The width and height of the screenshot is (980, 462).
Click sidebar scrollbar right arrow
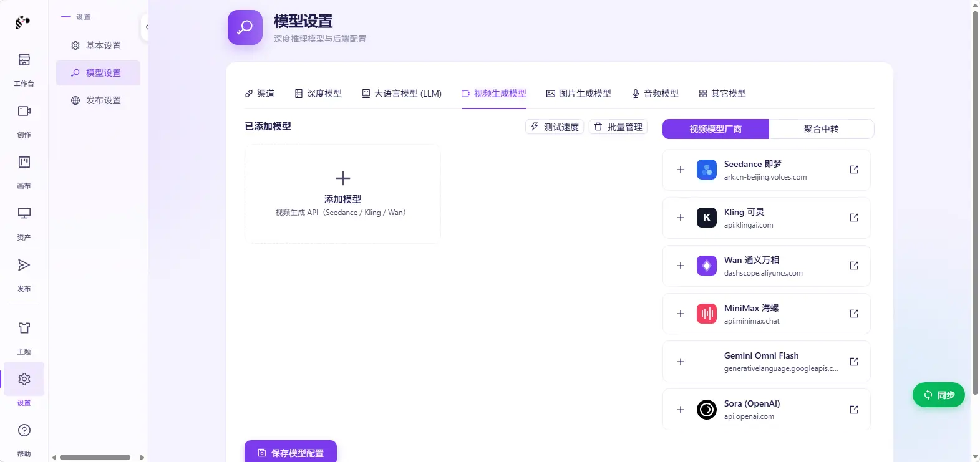pos(142,457)
